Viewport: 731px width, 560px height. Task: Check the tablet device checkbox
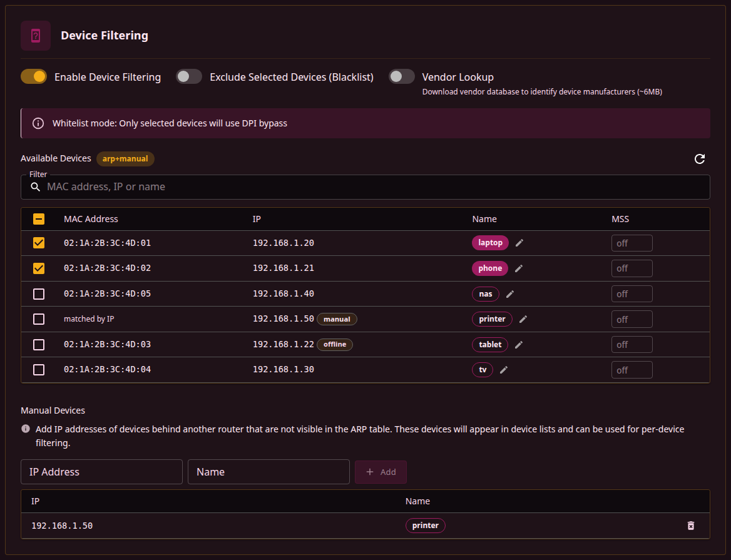click(x=39, y=345)
